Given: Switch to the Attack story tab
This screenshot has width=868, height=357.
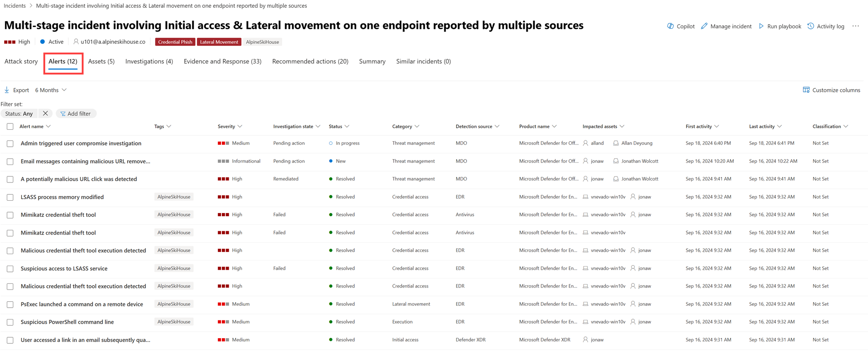Looking at the screenshot, I should tap(21, 61).
